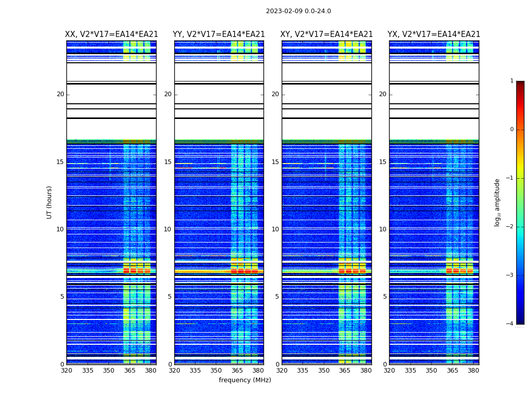Screen dimensions: 532x405
Task: Click the UT (hours) axis label
Action: 50,202
